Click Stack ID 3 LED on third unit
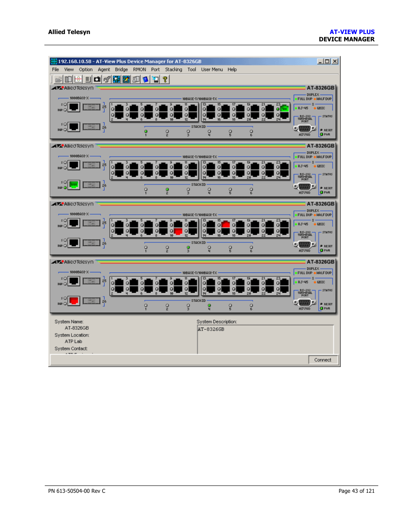 point(188,247)
